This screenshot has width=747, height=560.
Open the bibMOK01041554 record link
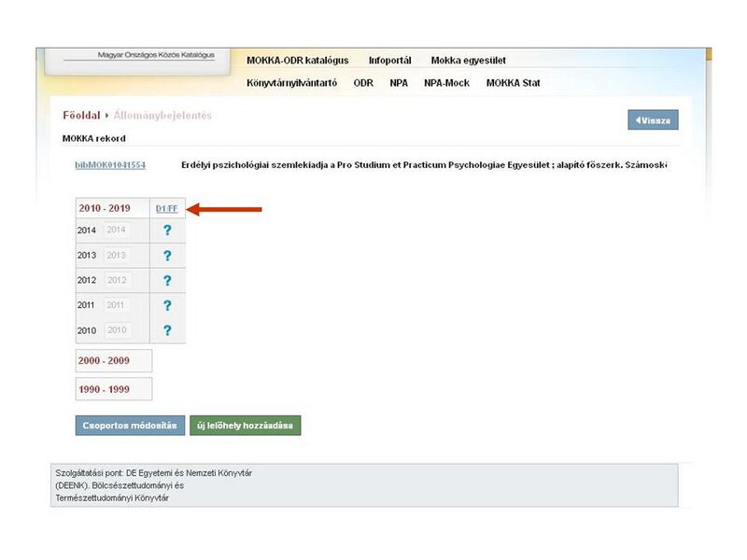[110, 165]
